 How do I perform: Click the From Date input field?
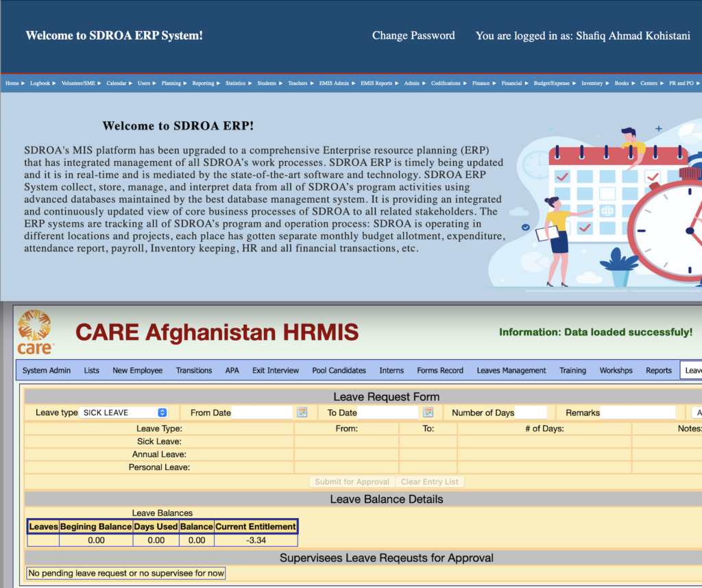click(262, 413)
